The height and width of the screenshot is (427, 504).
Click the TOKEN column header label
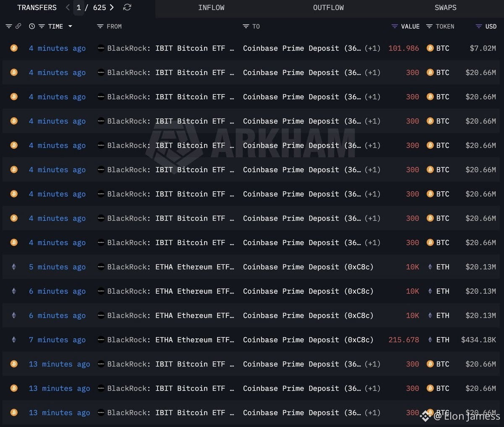point(445,26)
